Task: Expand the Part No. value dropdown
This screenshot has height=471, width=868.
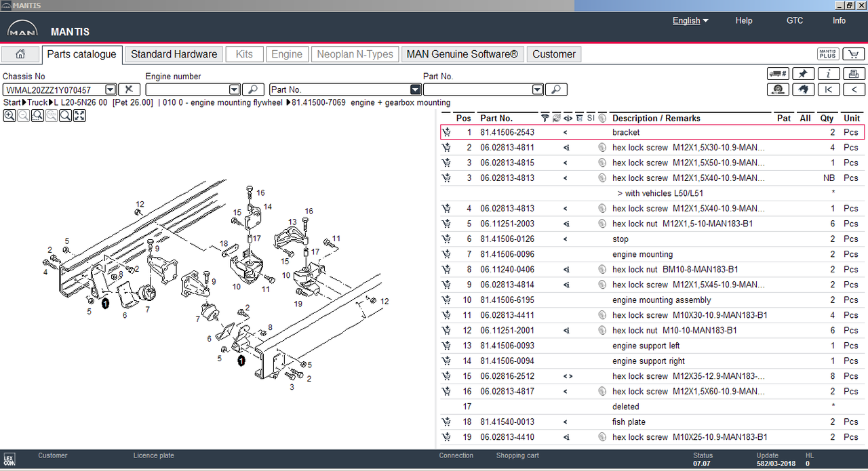Action: pos(537,89)
